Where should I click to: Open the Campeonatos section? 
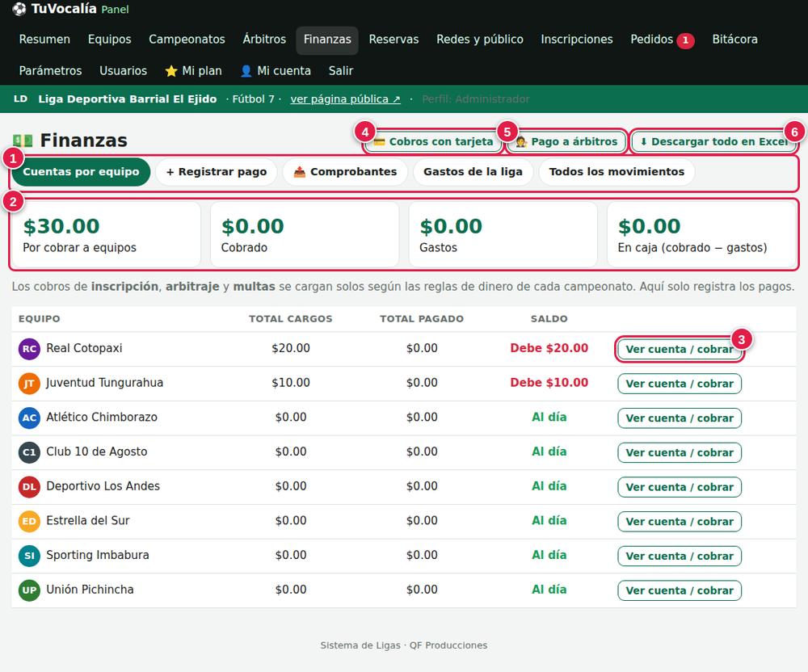pyautogui.click(x=187, y=40)
